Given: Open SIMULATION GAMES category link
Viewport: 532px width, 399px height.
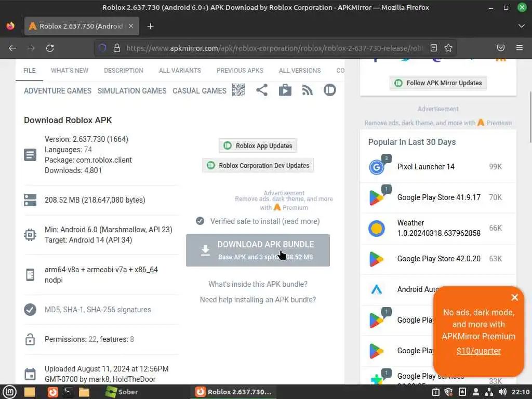Looking at the screenshot, I should [x=132, y=91].
